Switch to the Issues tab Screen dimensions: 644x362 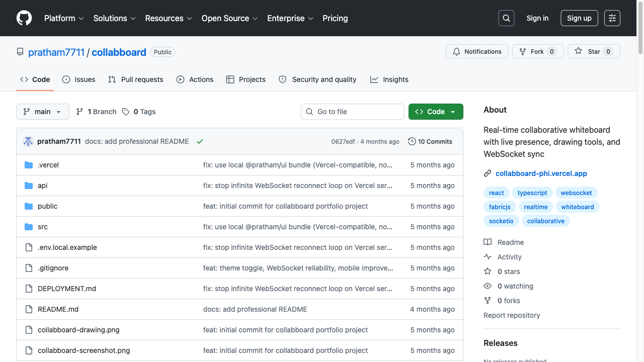pos(79,79)
